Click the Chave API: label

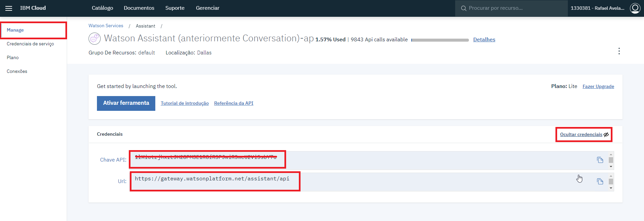pyautogui.click(x=113, y=160)
